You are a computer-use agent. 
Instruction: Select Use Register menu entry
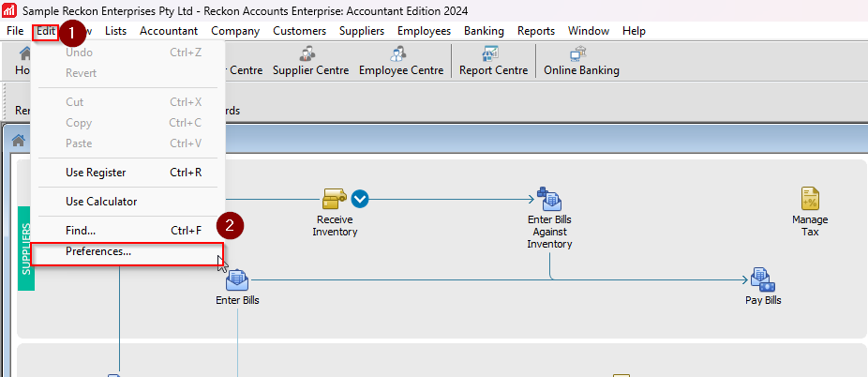[127, 173]
